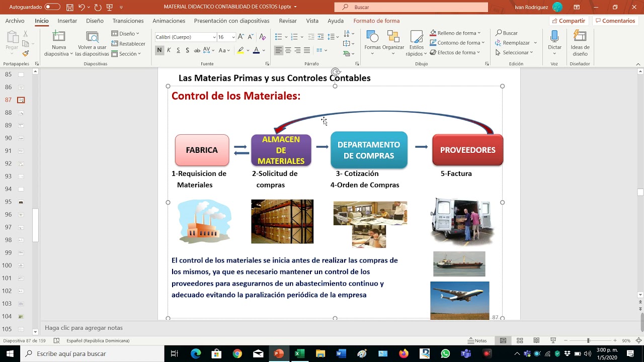
Task: Click Buscar in the Edición group
Action: coord(506,33)
